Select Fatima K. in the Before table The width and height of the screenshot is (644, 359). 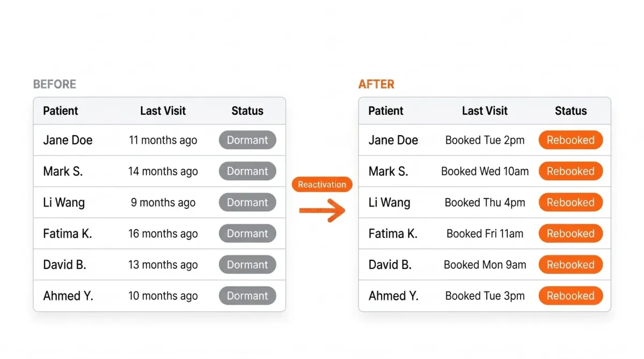pos(68,233)
